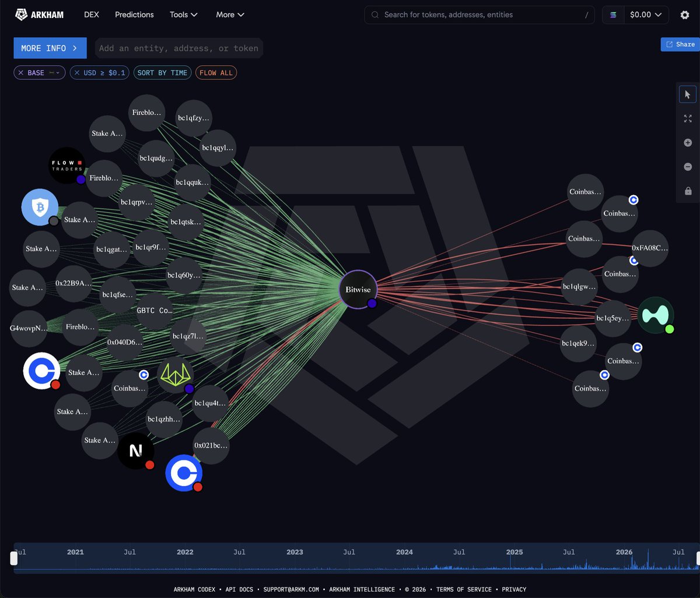Select the bc1q60y... node

(184, 275)
